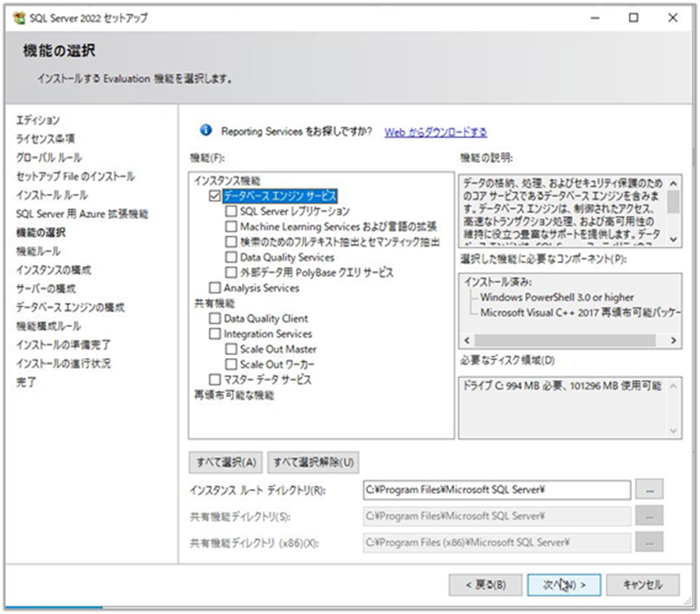700x614 pixels.
Task: Enable Integration Services checkbox
Action: coord(215,334)
